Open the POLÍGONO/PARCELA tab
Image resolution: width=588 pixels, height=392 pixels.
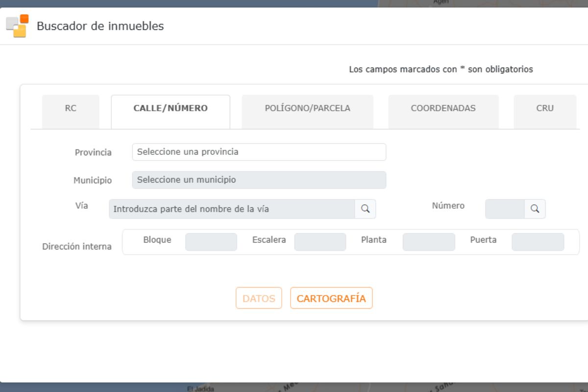pyautogui.click(x=307, y=112)
